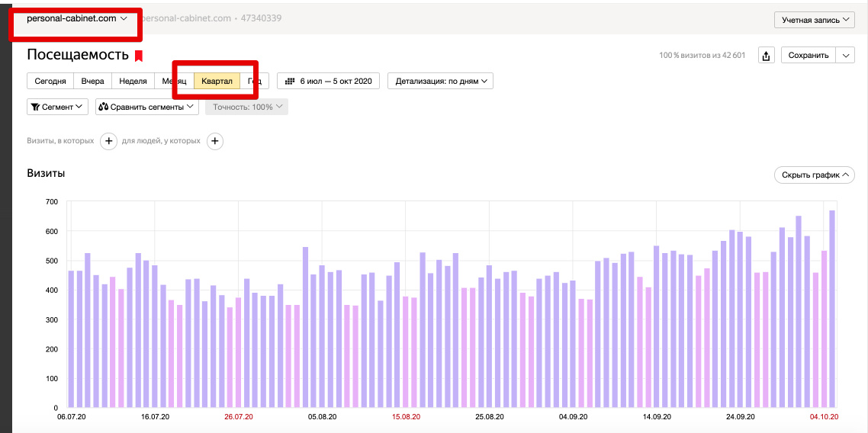This screenshot has width=868, height=433.
Task: Click the 15.08.20 red date label
Action: tap(406, 416)
